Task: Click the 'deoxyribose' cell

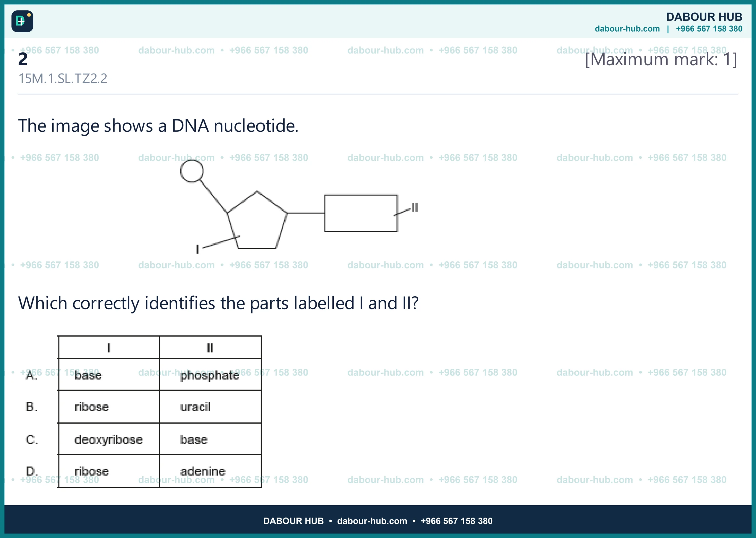Action: (x=109, y=439)
